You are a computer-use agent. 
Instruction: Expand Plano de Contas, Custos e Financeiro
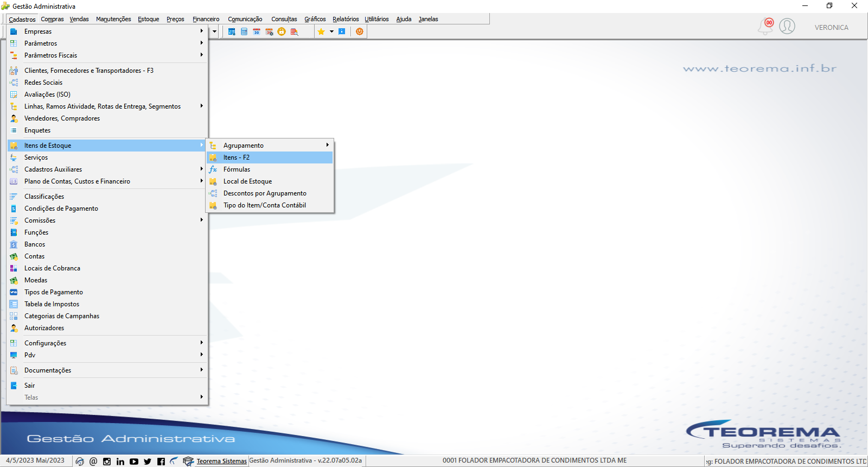click(x=107, y=181)
